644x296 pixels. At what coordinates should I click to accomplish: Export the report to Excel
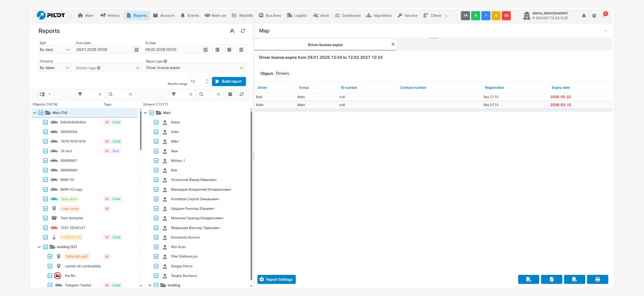551,279
